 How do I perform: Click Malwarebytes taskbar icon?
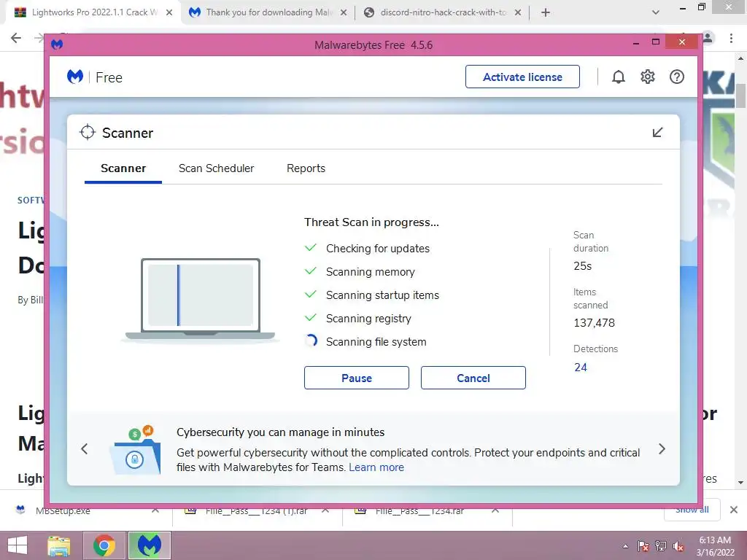[x=149, y=545]
